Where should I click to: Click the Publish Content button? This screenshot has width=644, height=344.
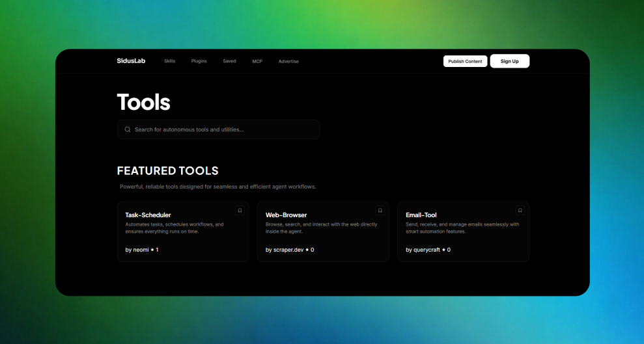click(466, 61)
